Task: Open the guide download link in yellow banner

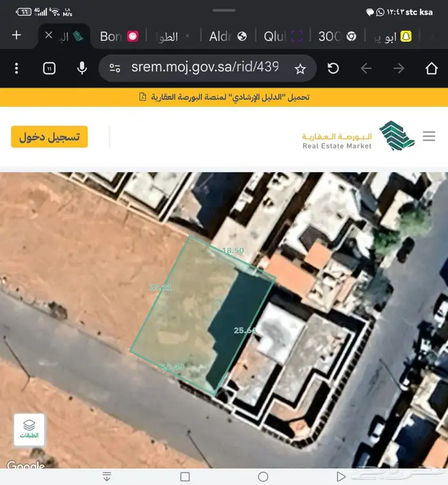Action: pyautogui.click(x=224, y=97)
